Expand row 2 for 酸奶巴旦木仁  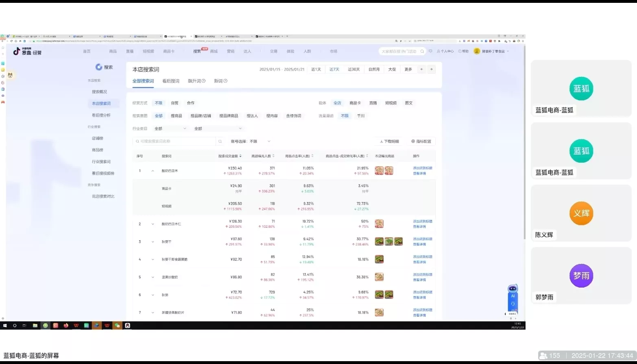153,224
